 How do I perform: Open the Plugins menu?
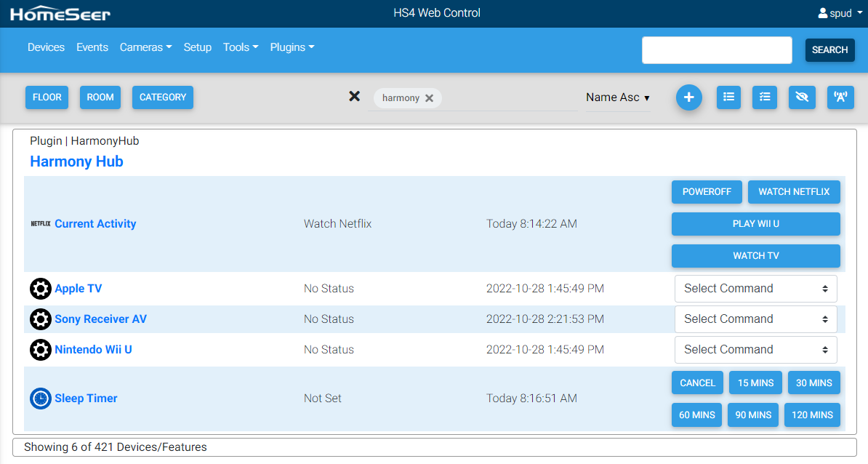coord(292,47)
